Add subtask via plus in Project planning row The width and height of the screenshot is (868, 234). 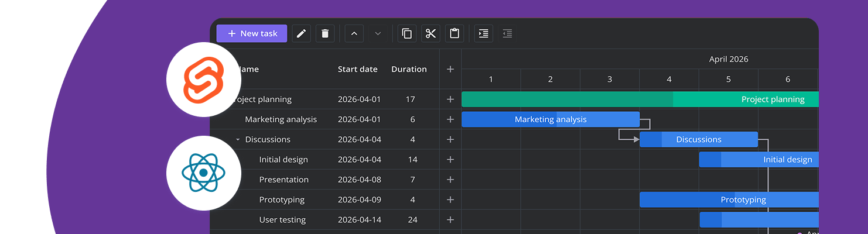tap(450, 99)
